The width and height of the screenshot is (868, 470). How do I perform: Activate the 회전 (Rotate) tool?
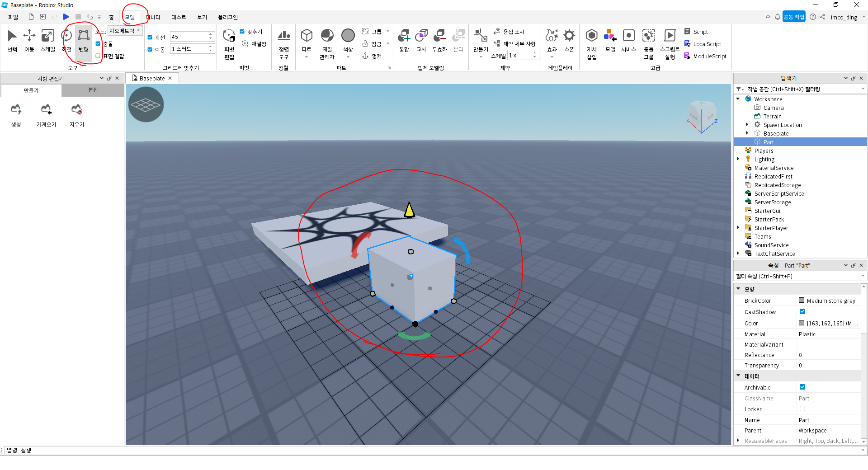[66, 40]
